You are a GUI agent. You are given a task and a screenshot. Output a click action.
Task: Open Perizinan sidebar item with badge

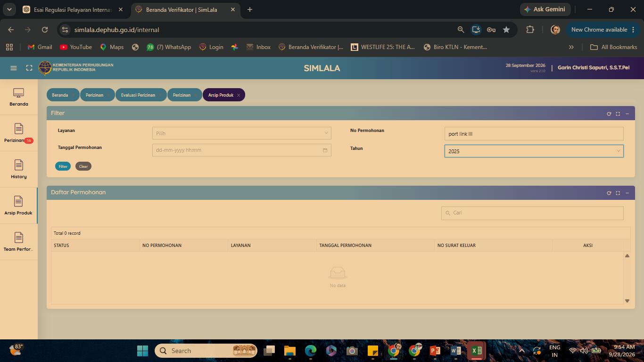click(19, 133)
